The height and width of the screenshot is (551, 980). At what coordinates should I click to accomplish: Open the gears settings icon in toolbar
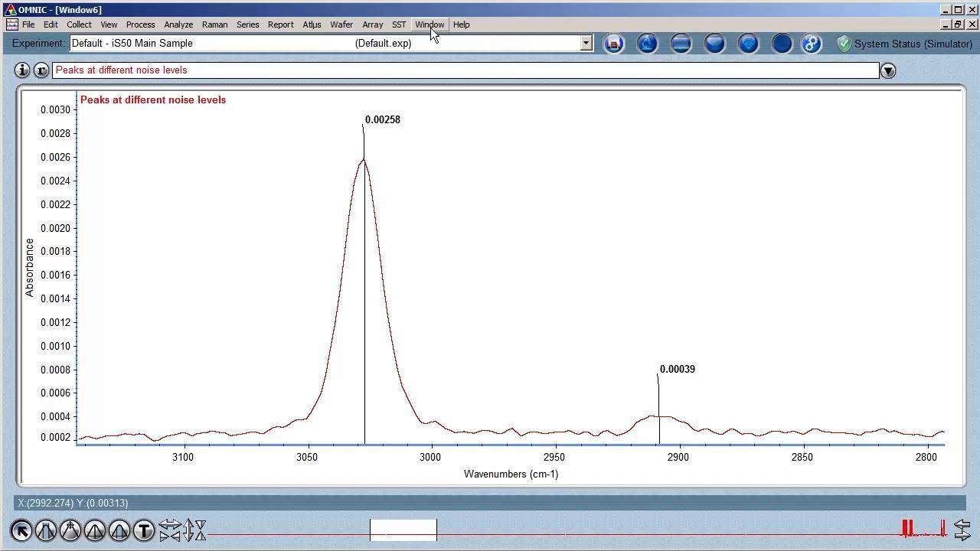coord(812,44)
